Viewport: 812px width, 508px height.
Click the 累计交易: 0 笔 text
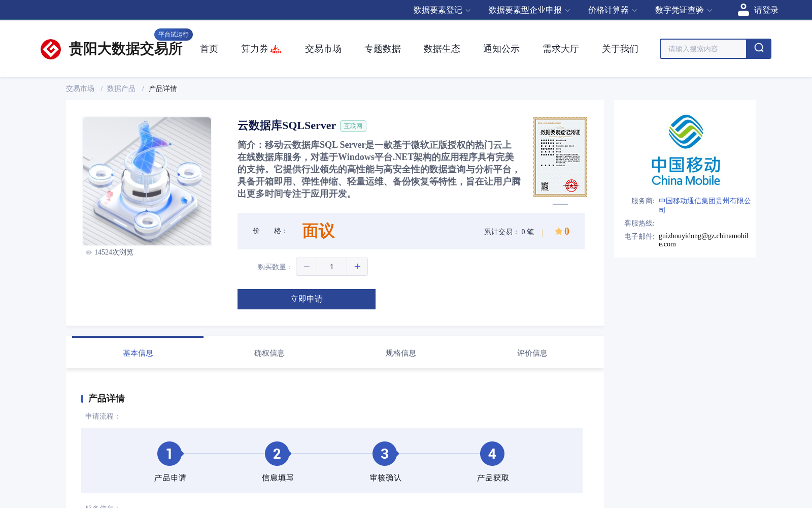point(509,232)
